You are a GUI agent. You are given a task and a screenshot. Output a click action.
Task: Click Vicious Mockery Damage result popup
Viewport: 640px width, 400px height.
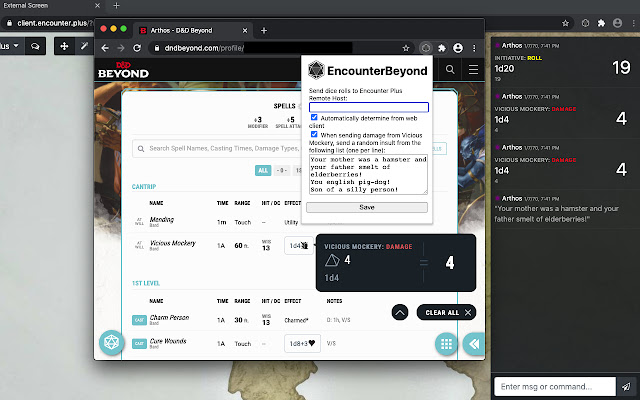coord(396,262)
